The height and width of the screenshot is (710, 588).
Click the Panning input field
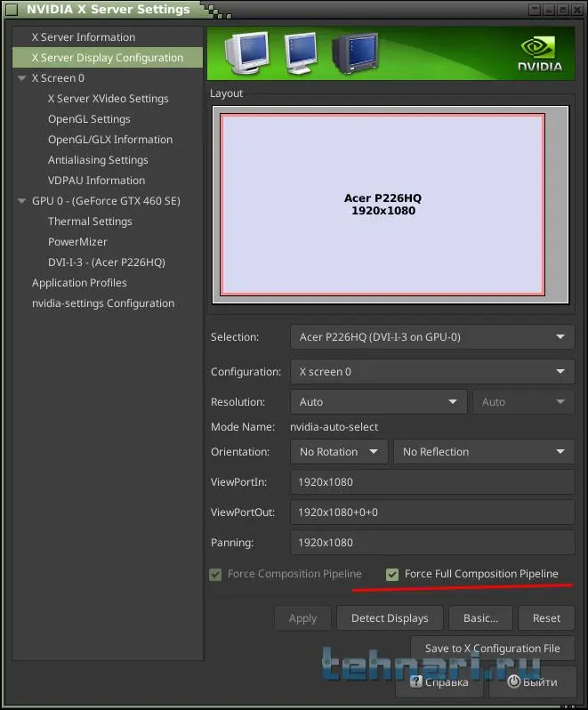[432, 543]
